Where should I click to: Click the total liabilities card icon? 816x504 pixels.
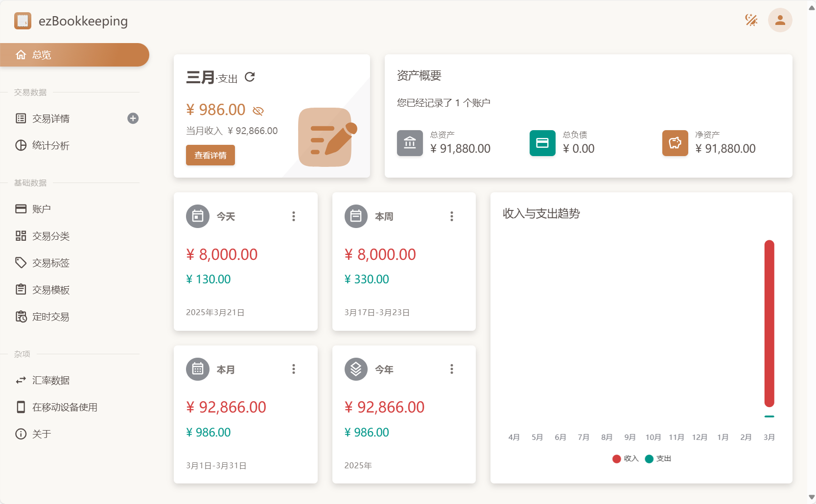pos(542,143)
